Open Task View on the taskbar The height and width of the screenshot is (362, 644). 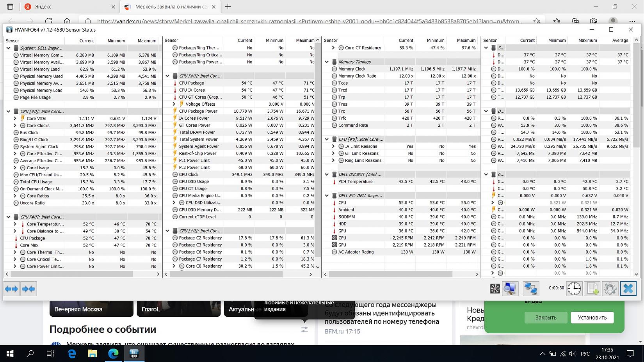[x=50, y=354]
